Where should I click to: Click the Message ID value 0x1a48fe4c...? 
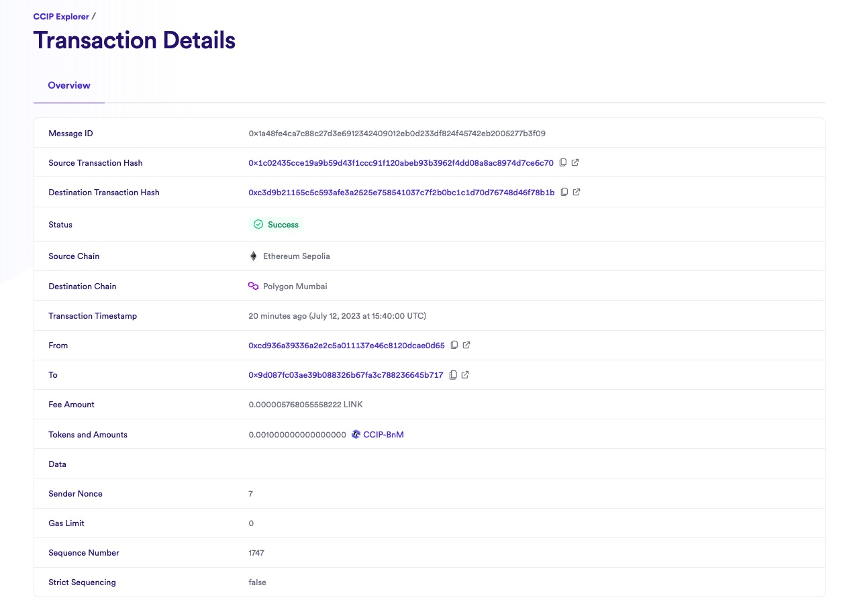coord(397,134)
